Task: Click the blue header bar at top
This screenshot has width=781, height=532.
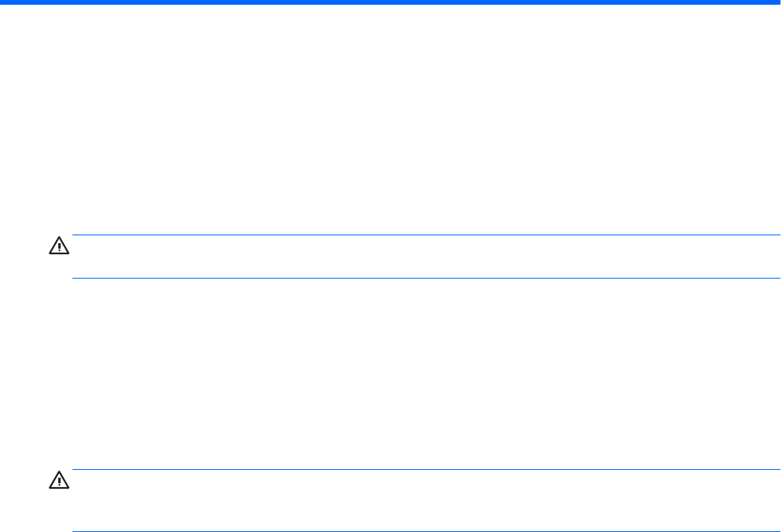Action: [x=390, y=2]
